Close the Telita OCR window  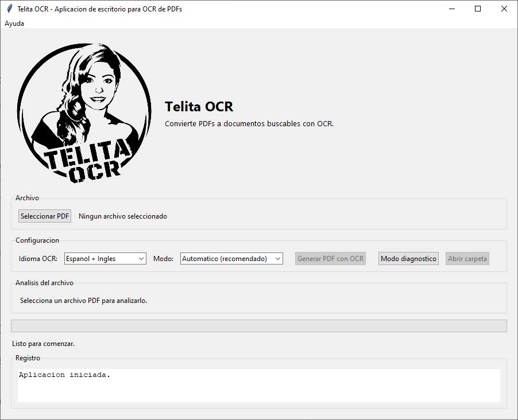(x=504, y=9)
